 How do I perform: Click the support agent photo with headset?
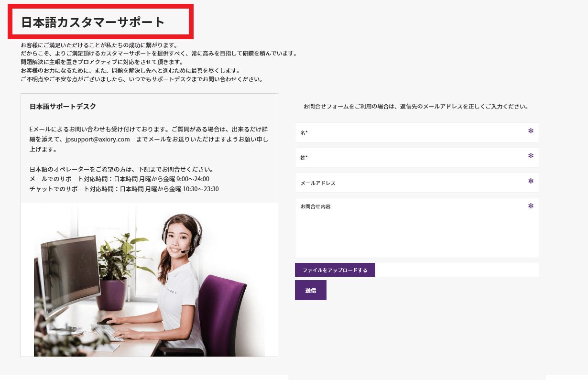click(149, 280)
